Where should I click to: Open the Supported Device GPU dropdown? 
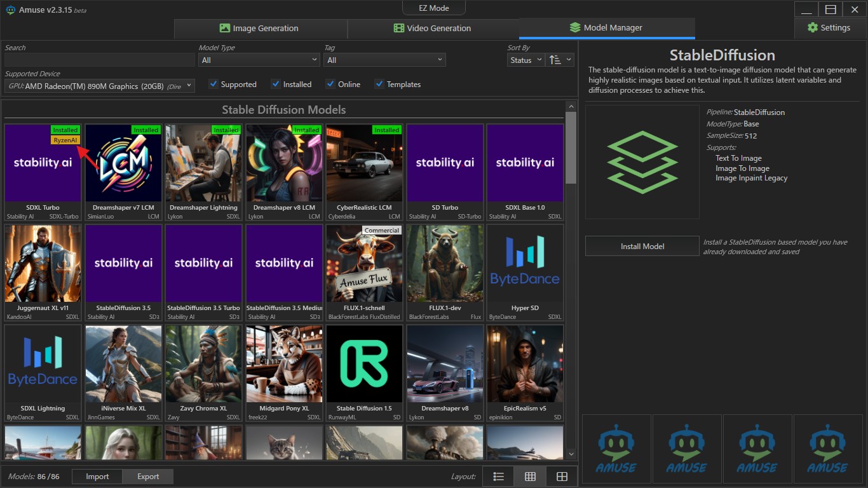[100, 86]
